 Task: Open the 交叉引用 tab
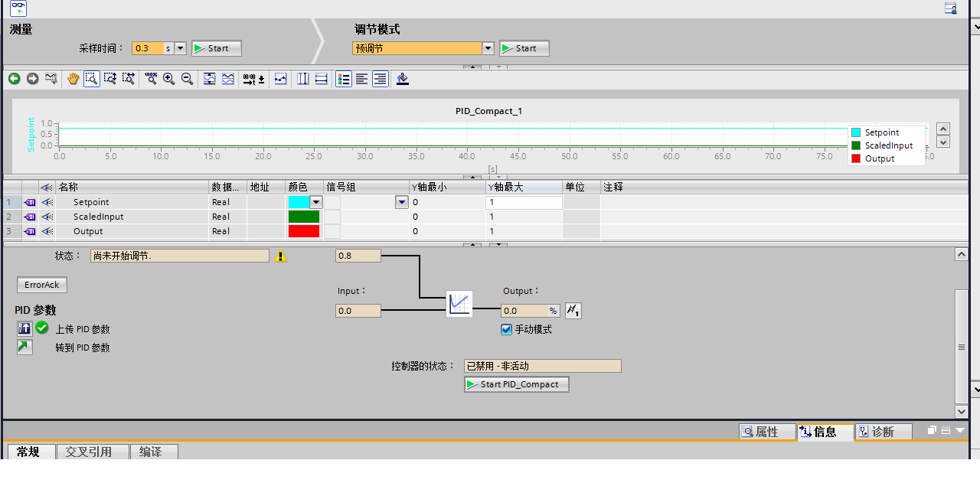tap(93, 452)
